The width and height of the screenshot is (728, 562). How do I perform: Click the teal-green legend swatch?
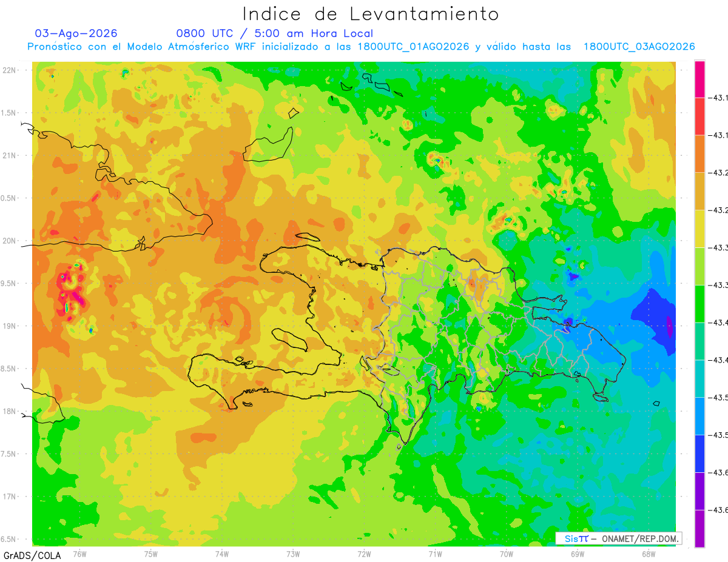point(699,341)
